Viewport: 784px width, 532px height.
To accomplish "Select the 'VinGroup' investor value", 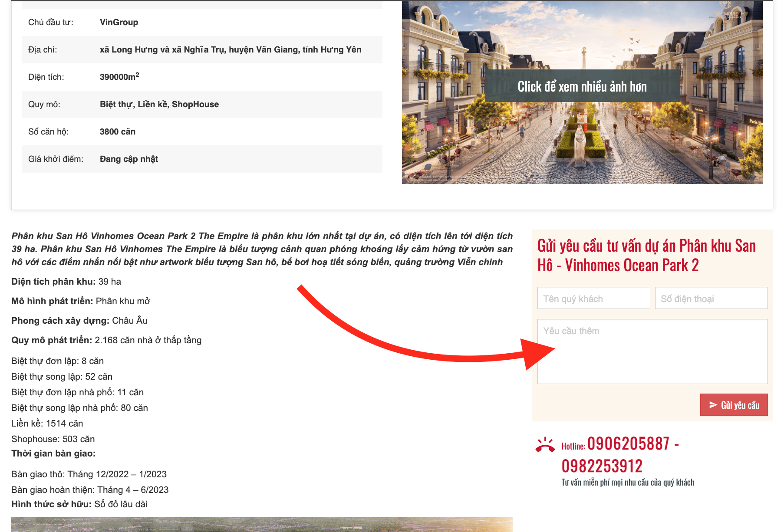I will pos(119,22).
